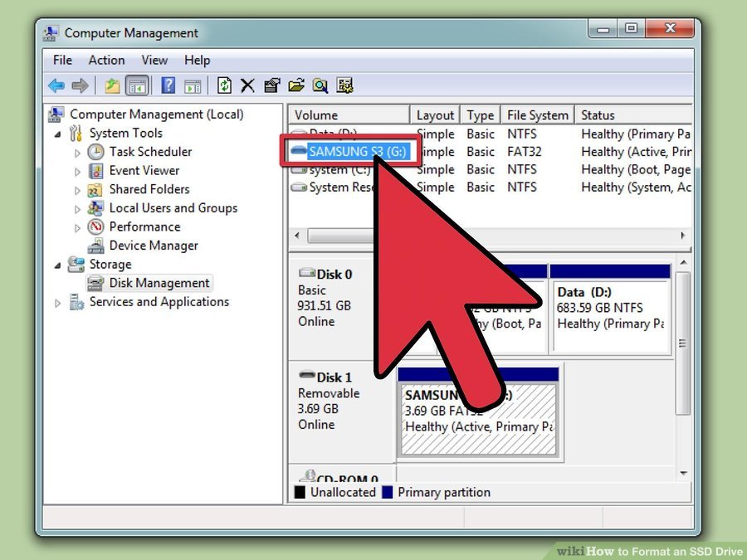Viewport: 747px width, 560px height.
Task: Collapse the Storage tree node
Action: [57, 265]
